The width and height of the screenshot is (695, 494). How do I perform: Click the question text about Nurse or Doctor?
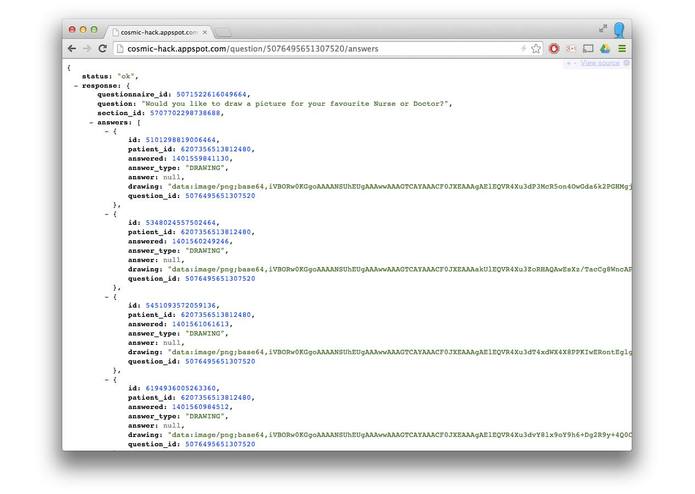295,104
